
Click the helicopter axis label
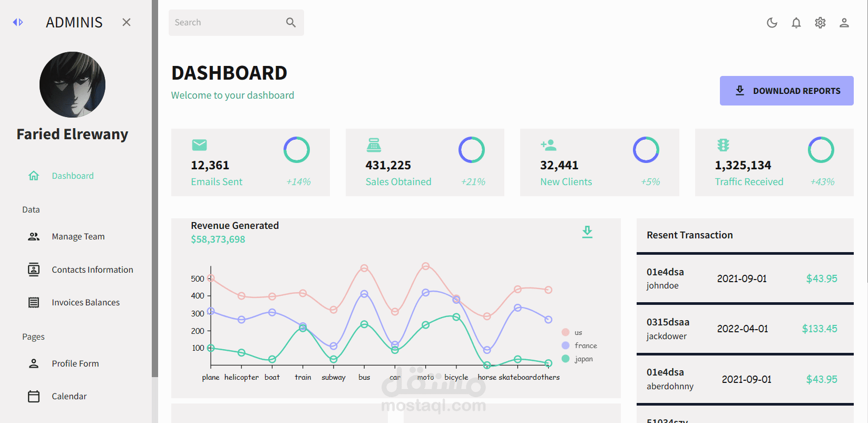tap(241, 377)
